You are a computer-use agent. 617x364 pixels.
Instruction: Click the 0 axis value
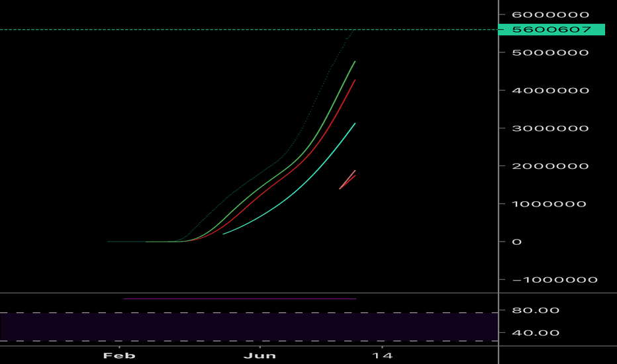pos(516,242)
